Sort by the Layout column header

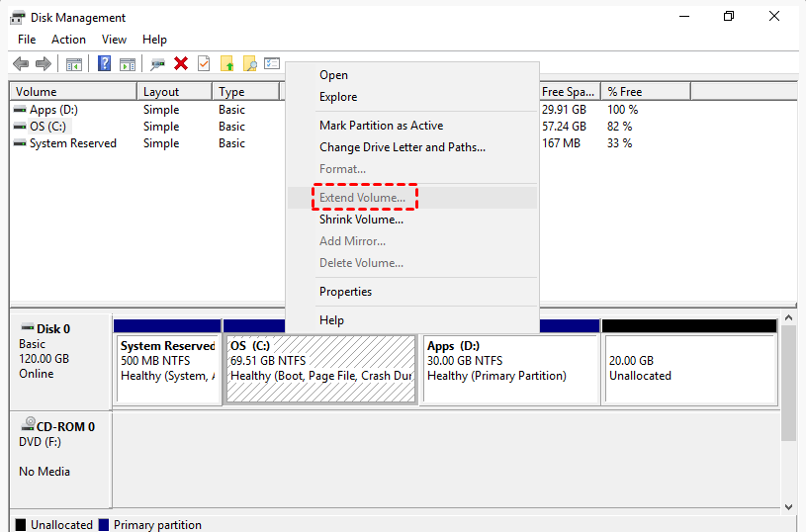click(x=175, y=92)
